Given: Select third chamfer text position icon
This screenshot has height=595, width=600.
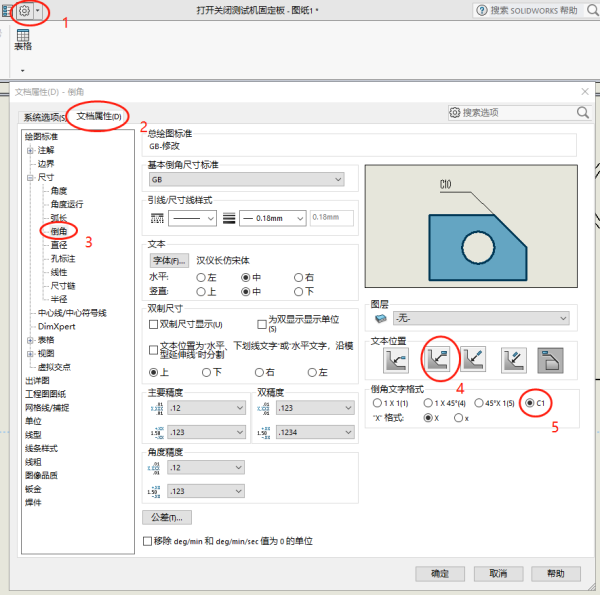Looking at the screenshot, I should click(473, 359).
